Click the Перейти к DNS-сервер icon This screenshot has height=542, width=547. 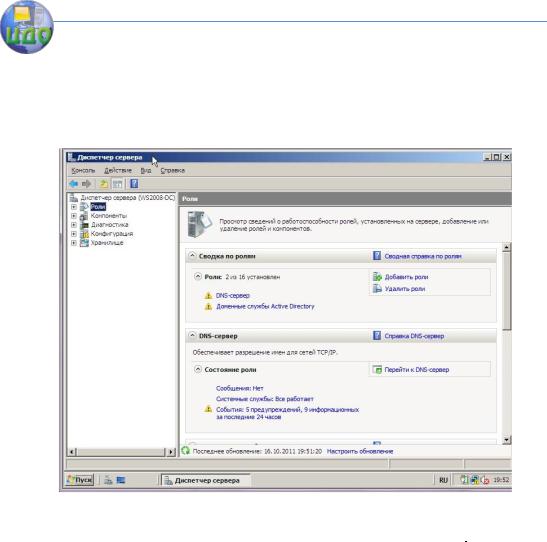pyautogui.click(x=377, y=369)
